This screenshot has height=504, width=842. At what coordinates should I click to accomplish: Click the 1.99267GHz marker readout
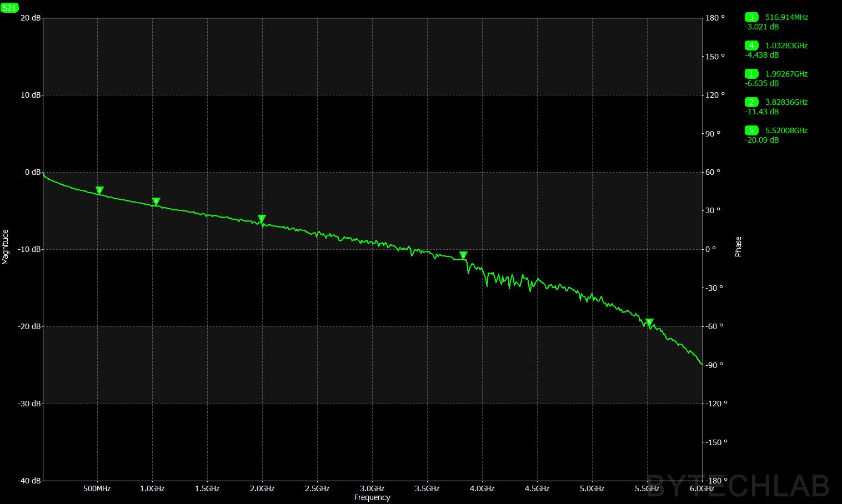click(786, 74)
